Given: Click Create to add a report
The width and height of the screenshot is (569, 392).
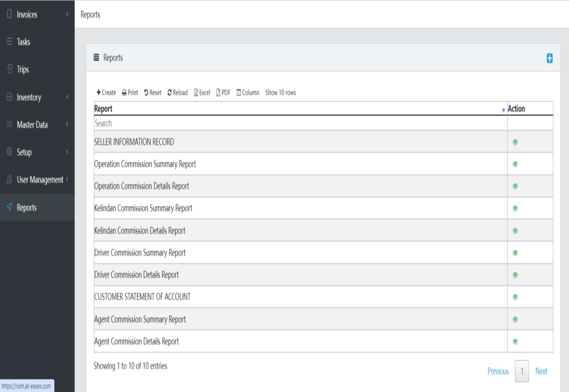Looking at the screenshot, I should point(106,93).
